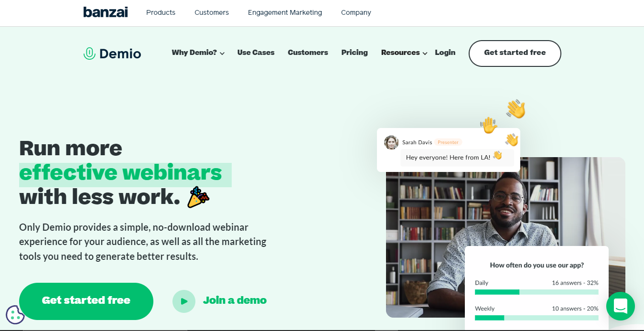Image resolution: width=644 pixels, height=331 pixels.
Task: Click the raised hand emoji above chat
Action: point(489,125)
